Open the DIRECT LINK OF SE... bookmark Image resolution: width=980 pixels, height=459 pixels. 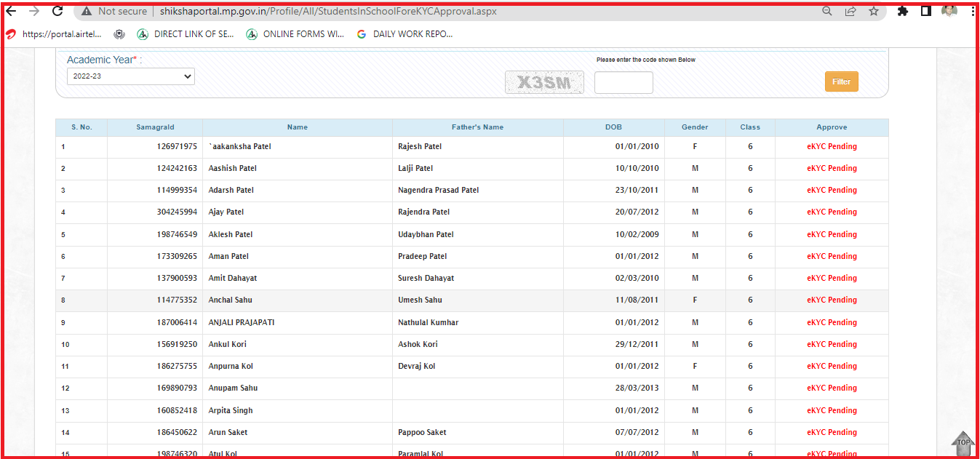coord(186,34)
